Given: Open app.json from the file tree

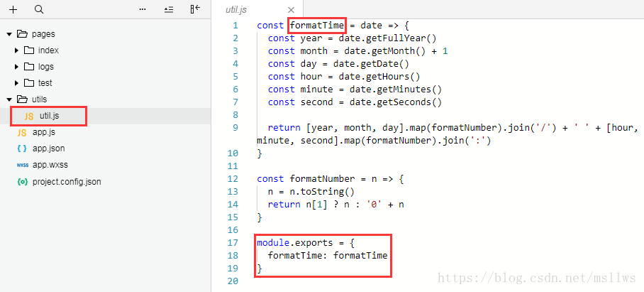Looking at the screenshot, I should (48, 148).
